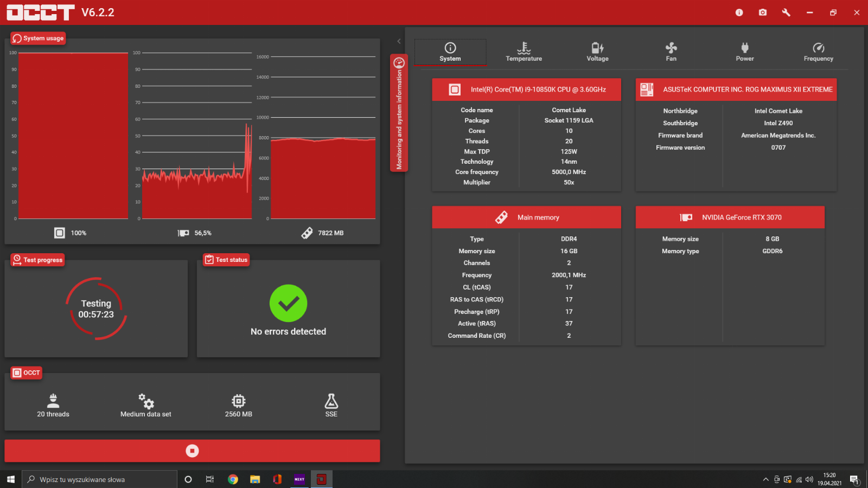The image size is (868, 488).
Task: Click the GDDR6 memory type value
Action: (773, 251)
